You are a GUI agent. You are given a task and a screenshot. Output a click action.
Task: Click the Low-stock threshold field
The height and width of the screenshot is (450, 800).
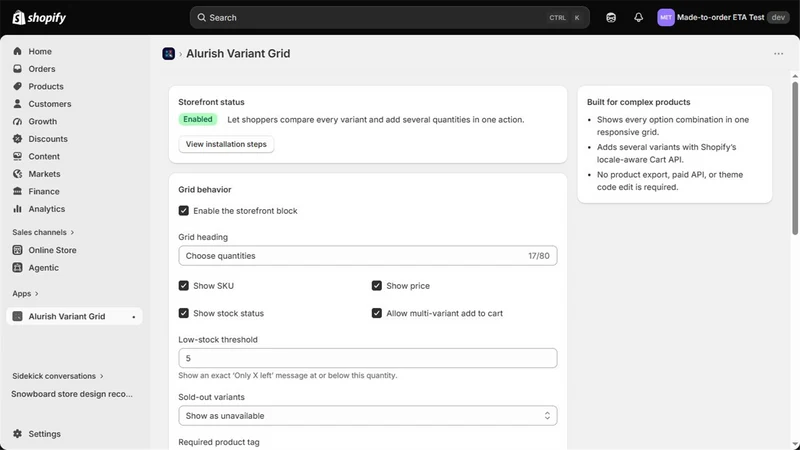pyautogui.click(x=367, y=358)
